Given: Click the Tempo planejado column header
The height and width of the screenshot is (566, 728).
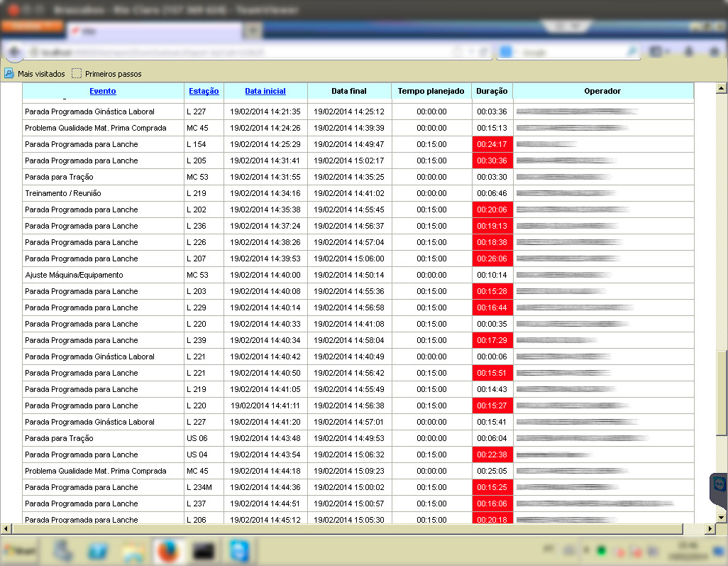Looking at the screenshot, I should tap(431, 91).
